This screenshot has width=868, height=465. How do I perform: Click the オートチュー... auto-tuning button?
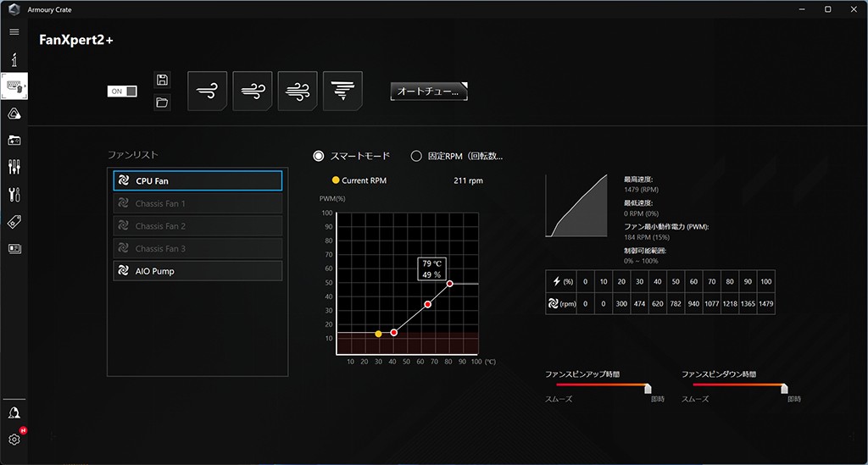pyautogui.click(x=428, y=91)
